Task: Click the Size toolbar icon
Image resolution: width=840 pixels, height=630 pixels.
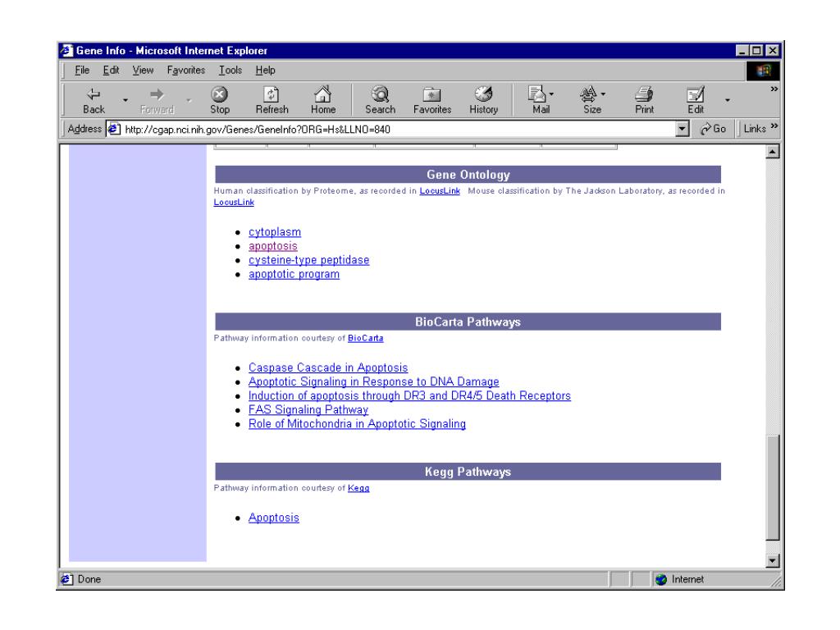Action: click(588, 94)
